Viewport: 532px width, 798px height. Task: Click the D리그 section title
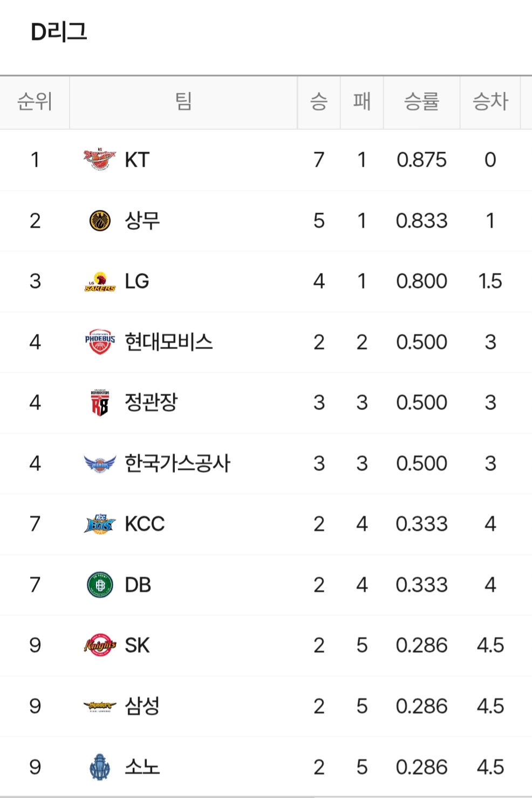(59, 32)
